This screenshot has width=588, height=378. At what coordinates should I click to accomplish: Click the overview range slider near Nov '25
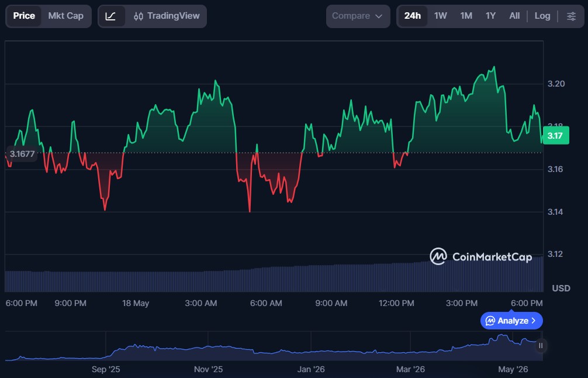(x=208, y=348)
